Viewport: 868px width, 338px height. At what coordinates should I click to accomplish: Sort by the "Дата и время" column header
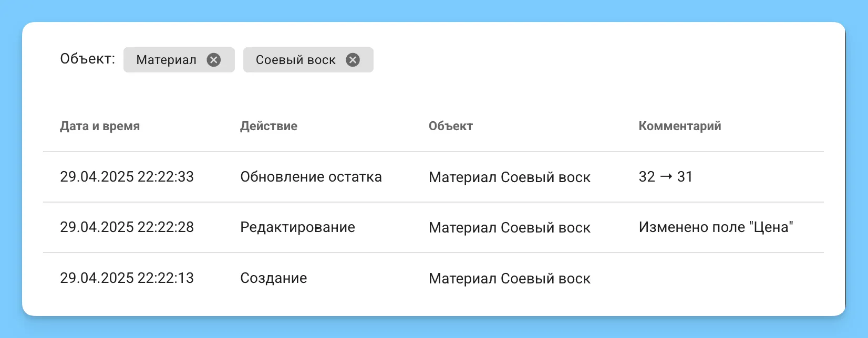(100, 126)
